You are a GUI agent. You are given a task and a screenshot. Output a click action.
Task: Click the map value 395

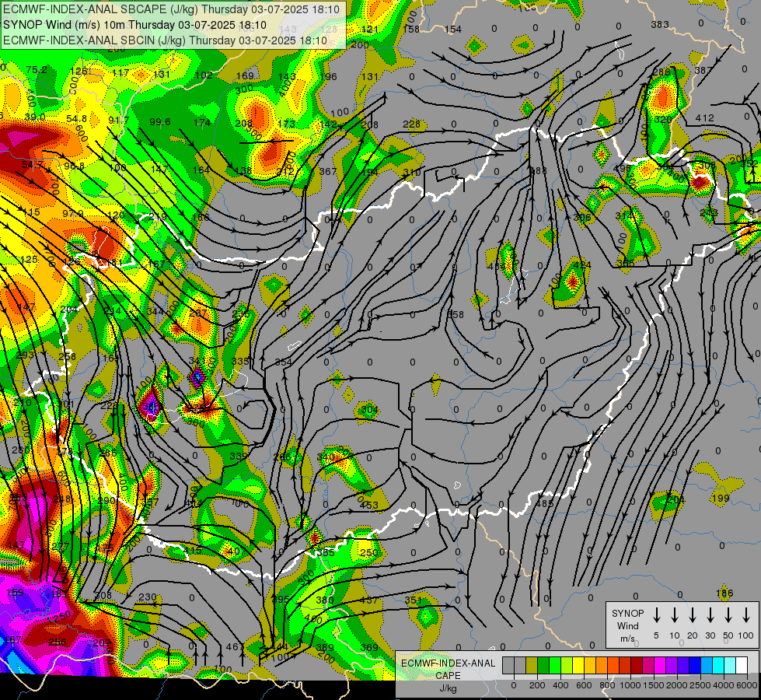[x=280, y=600]
